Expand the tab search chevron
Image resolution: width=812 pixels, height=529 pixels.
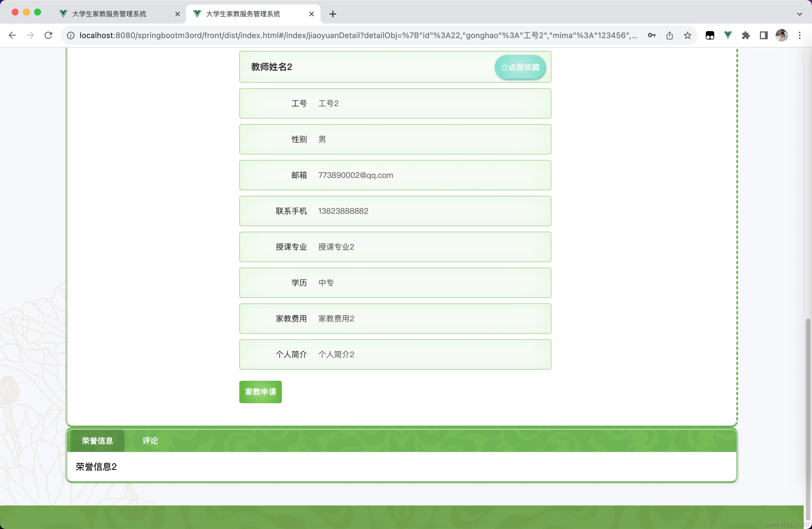(x=800, y=14)
